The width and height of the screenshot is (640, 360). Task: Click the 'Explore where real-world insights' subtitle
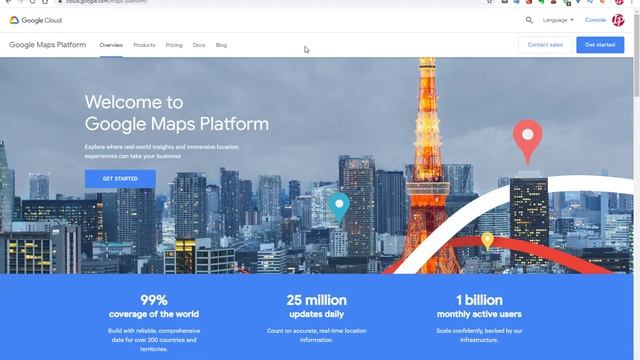pos(162,151)
